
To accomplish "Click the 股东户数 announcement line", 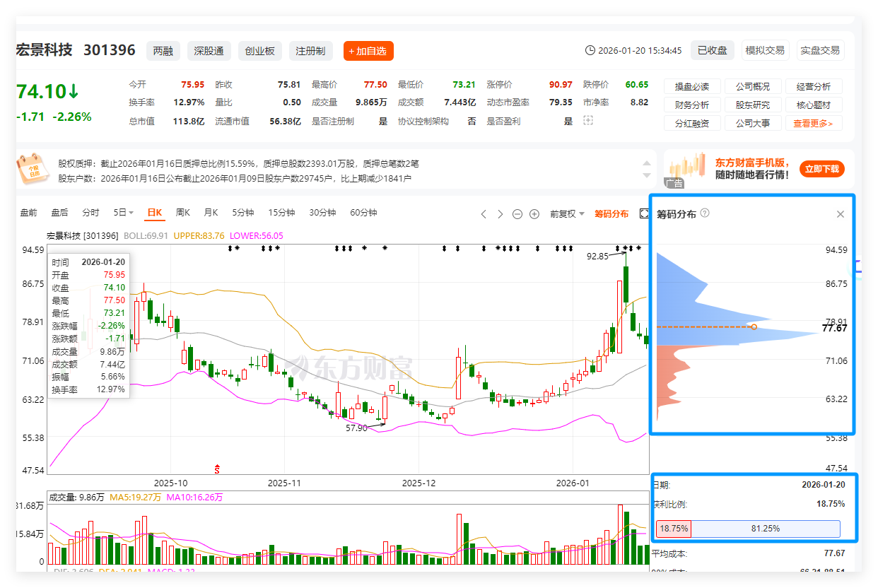I will (x=235, y=178).
